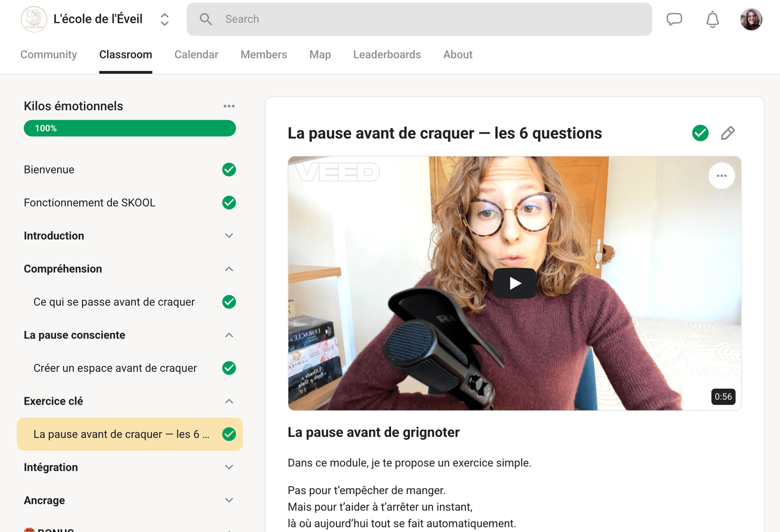Expand the Introduction section
This screenshot has height=532, width=780.
click(x=229, y=236)
